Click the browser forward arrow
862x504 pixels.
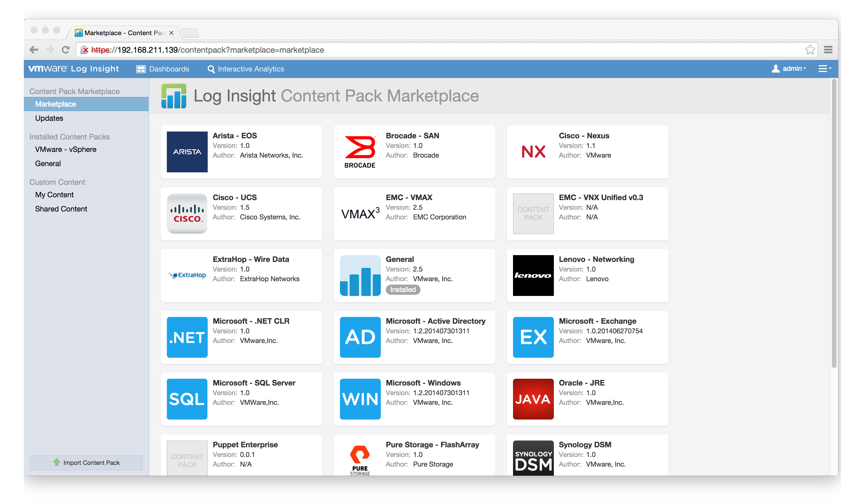(x=50, y=50)
